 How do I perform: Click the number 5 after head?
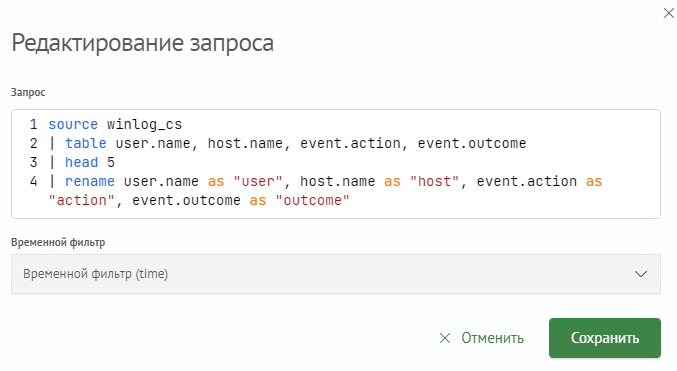(x=111, y=162)
